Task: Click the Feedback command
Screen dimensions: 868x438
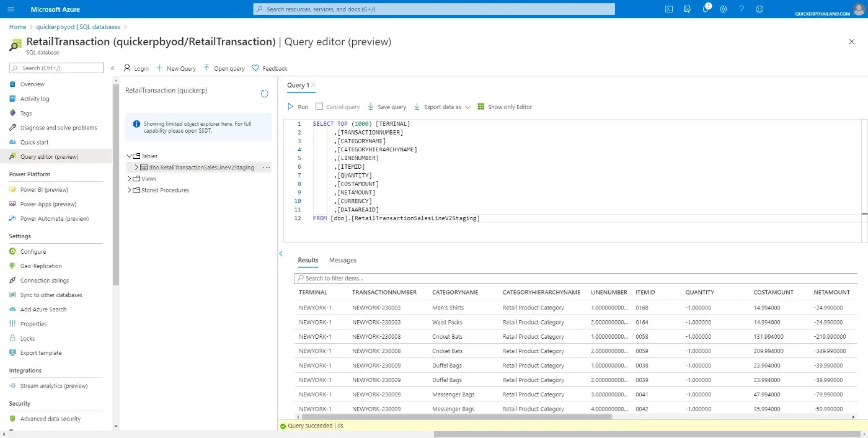Action: pos(270,68)
